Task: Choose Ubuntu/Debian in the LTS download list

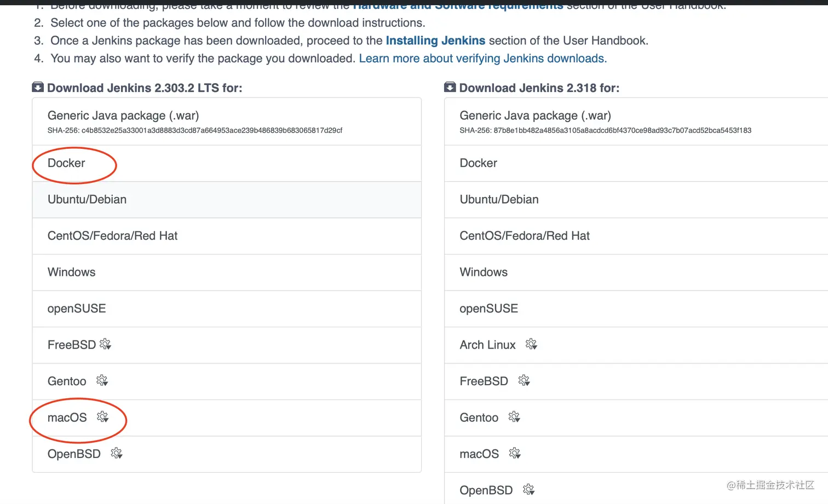Action: click(x=87, y=199)
